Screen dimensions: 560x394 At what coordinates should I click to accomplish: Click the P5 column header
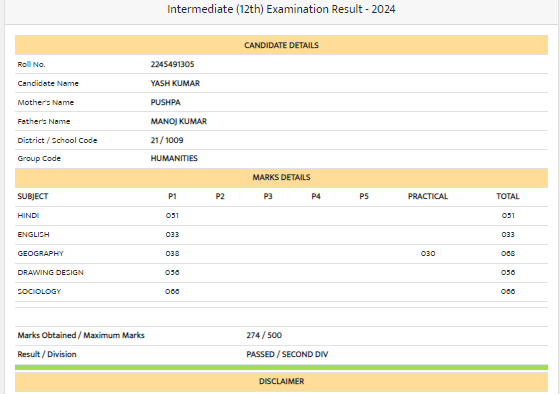tap(364, 196)
